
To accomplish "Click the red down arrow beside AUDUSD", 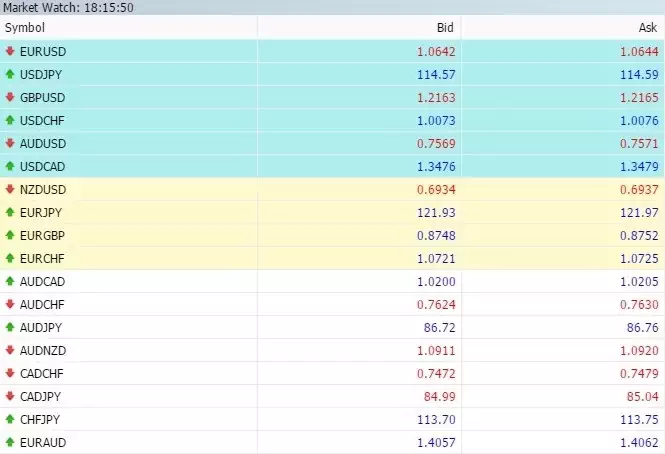I will [10, 143].
